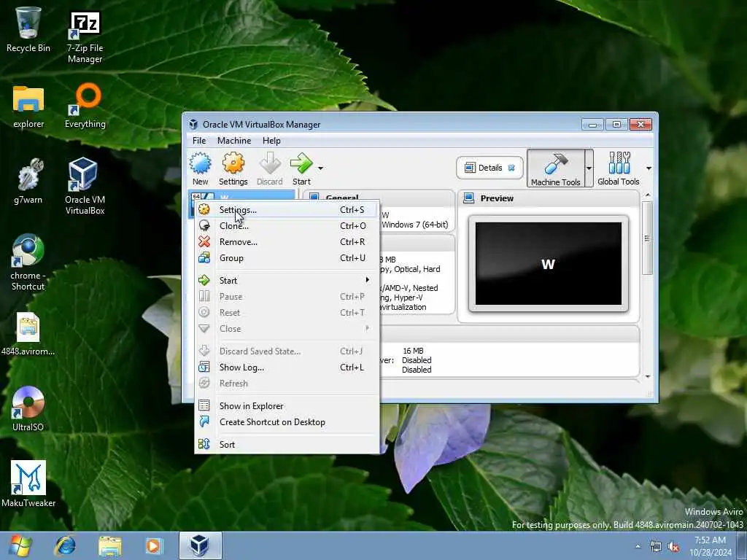Image resolution: width=747 pixels, height=560 pixels.
Task: Choose Clone... in the context menu
Action: pyautogui.click(x=287, y=226)
